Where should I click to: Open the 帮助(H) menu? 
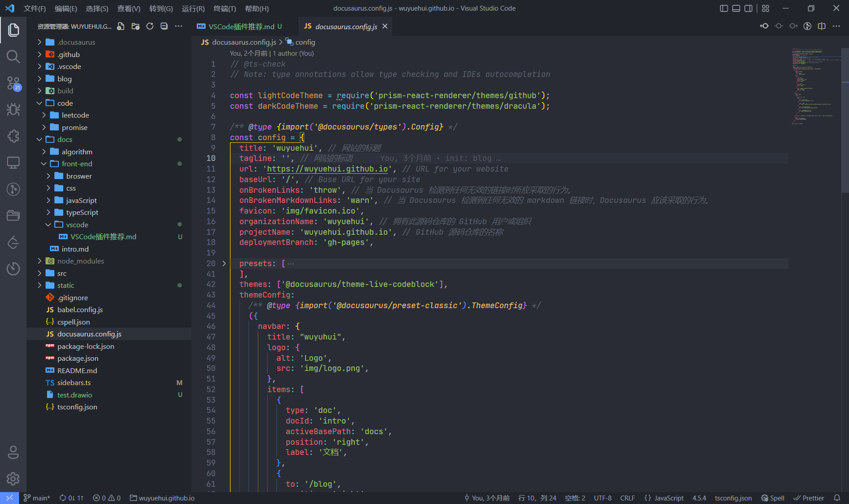point(257,8)
